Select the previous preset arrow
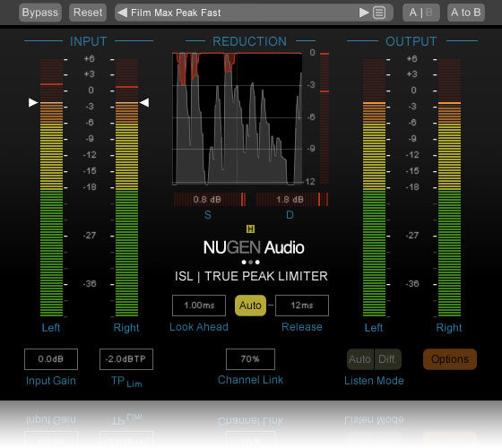Image resolution: width=502 pixels, height=448 pixels. coord(122,13)
